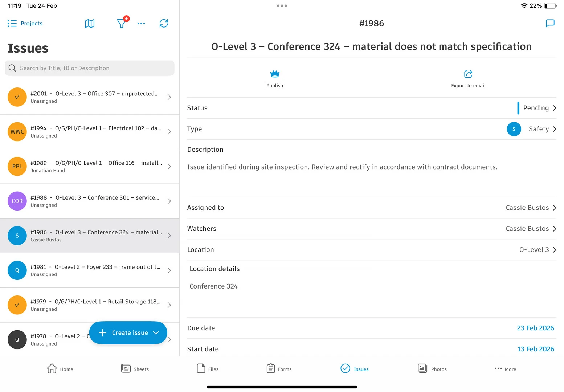Tap the Jonathan Hand assignee text
This screenshot has height=392, width=564.
tap(48, 171)
